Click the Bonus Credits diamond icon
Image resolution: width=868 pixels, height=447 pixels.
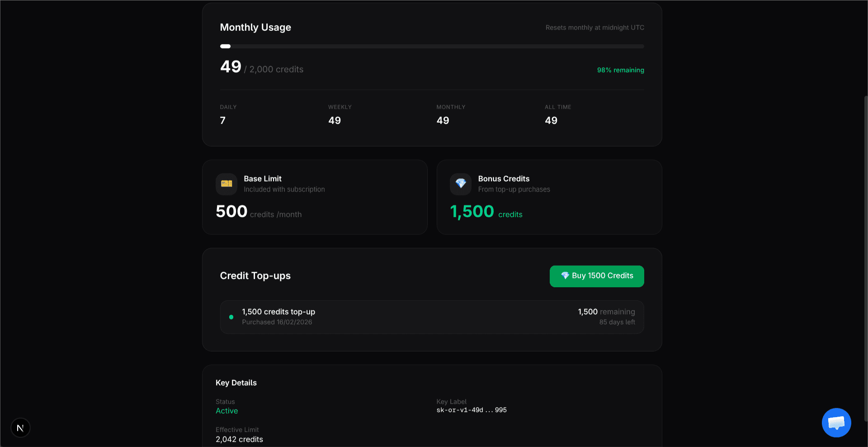pos(461,184)
